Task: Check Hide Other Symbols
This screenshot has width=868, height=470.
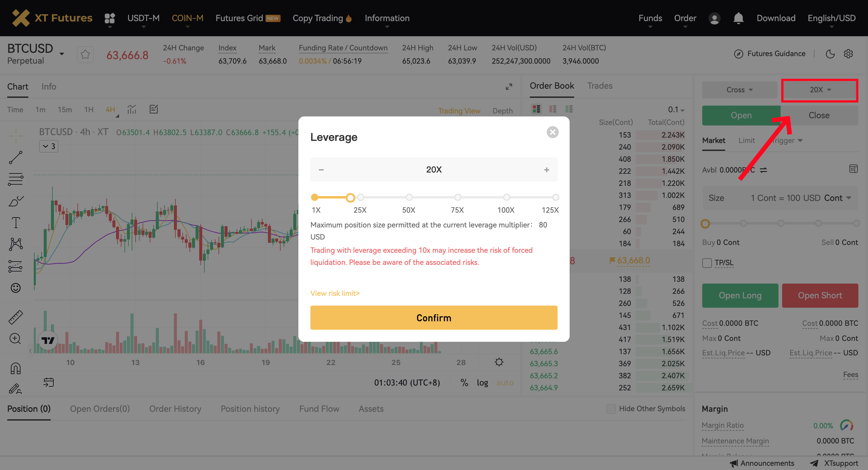Action: point(611,409)
